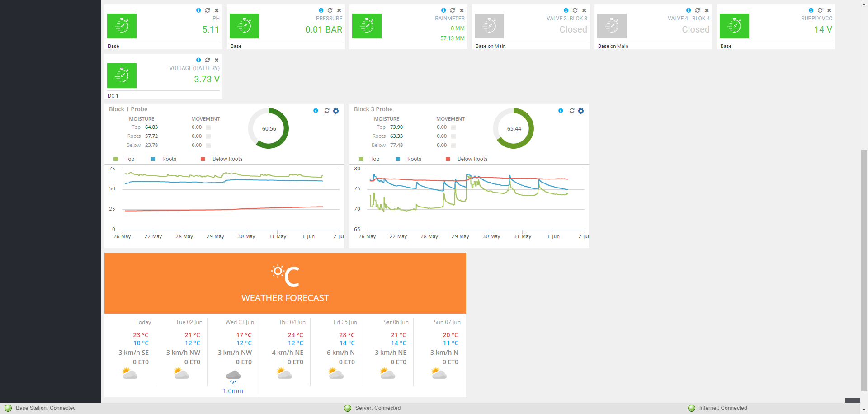Select Fri 05 Jun forecast column

tap(336, 353)
